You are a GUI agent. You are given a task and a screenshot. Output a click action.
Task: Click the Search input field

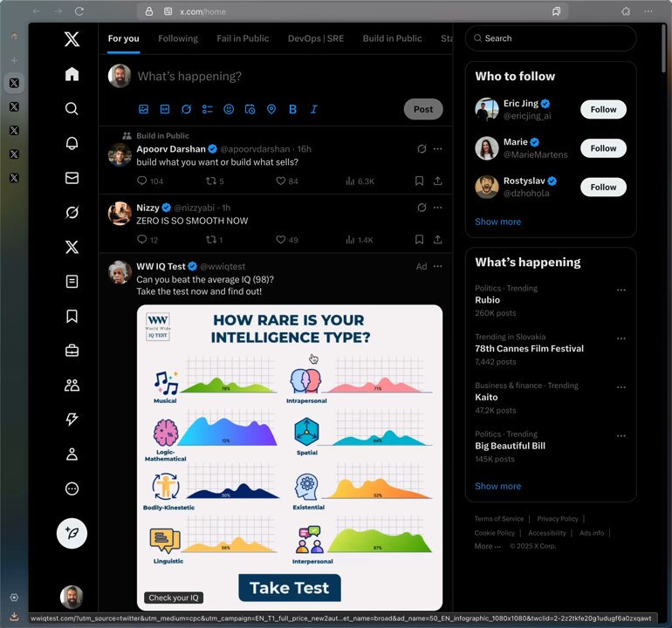(x=551, y=38)
